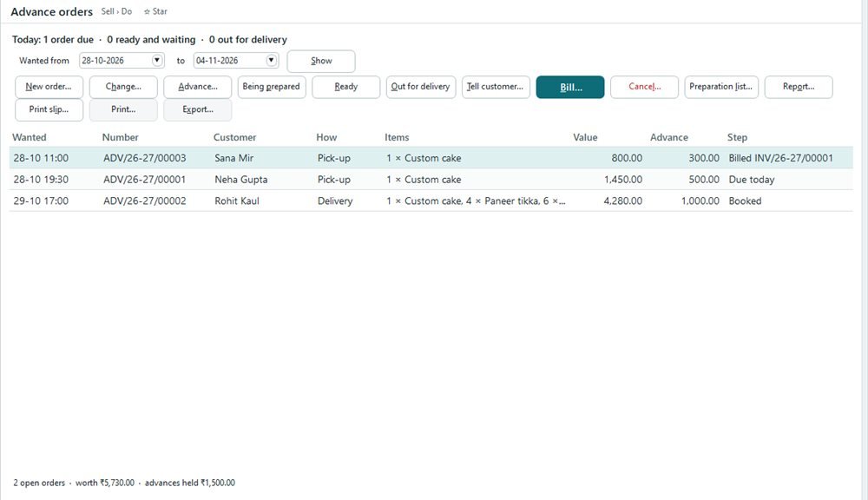
Task: Click the 1,450.00 value cell
Action: 622,180
